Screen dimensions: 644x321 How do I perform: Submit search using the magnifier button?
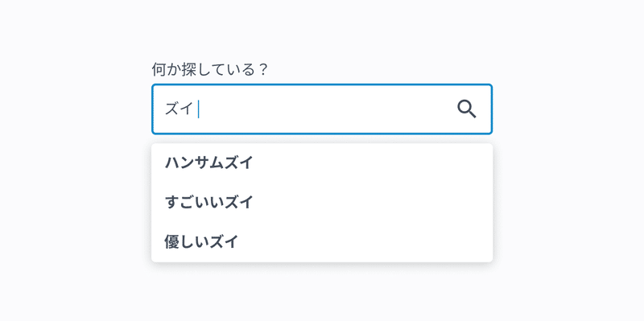click(x=467, y=109)
